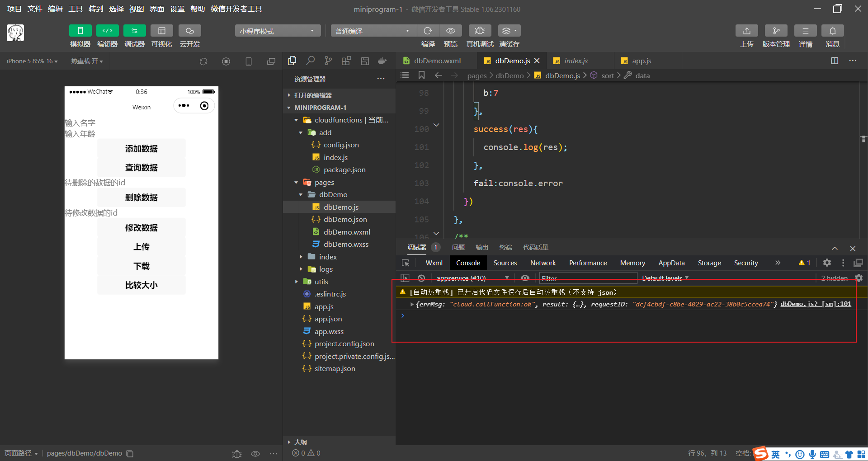
Task: Tap the 删除数据 button in simulator
Action: point(142,198)
